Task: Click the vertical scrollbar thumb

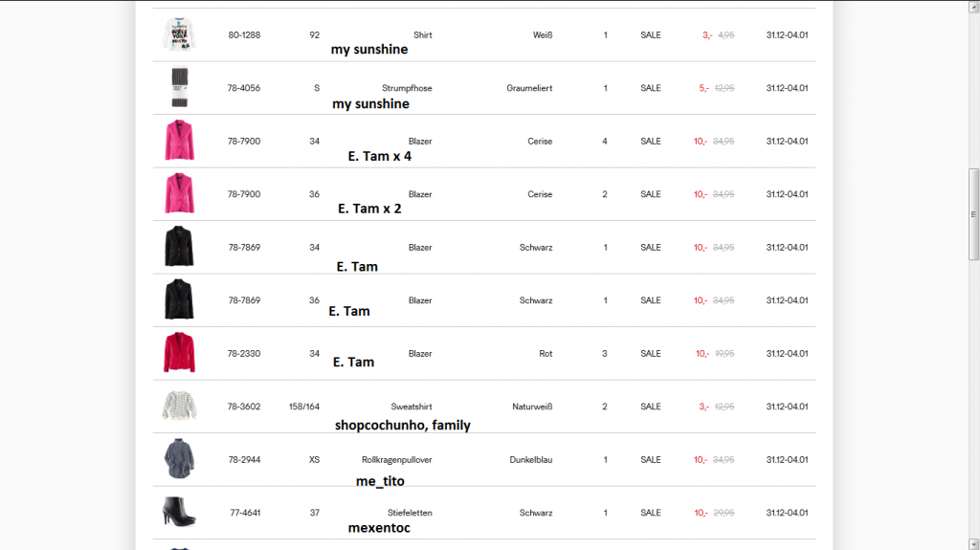Action: click(974, 213)
